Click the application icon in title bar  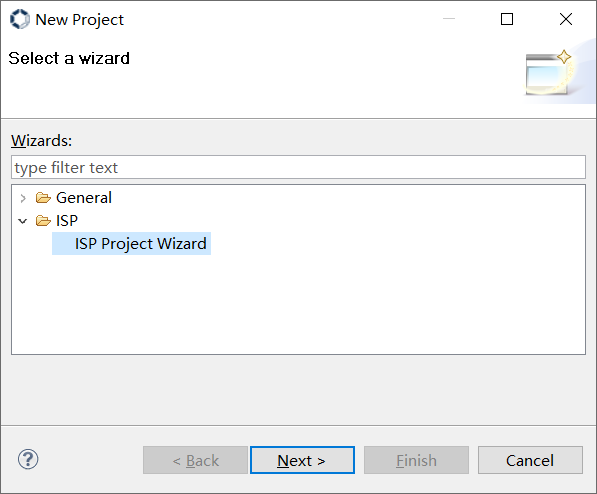[x=20, y=19]
